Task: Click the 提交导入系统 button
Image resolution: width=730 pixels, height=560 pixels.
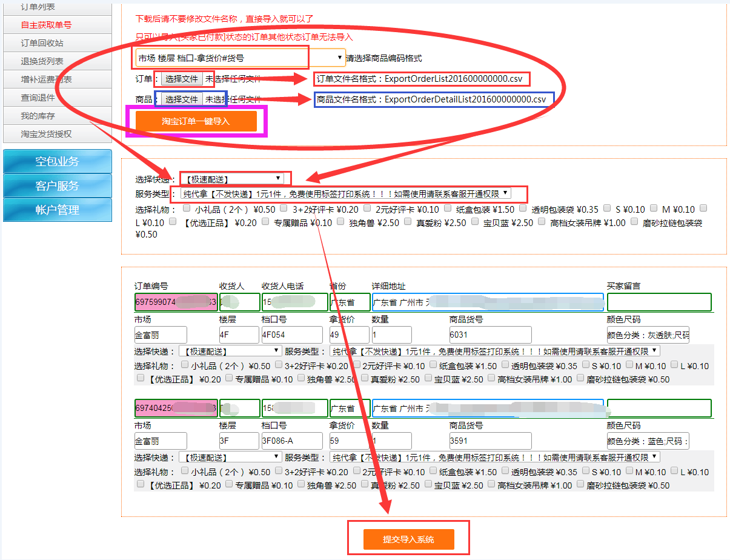Action: coord(408,539)
